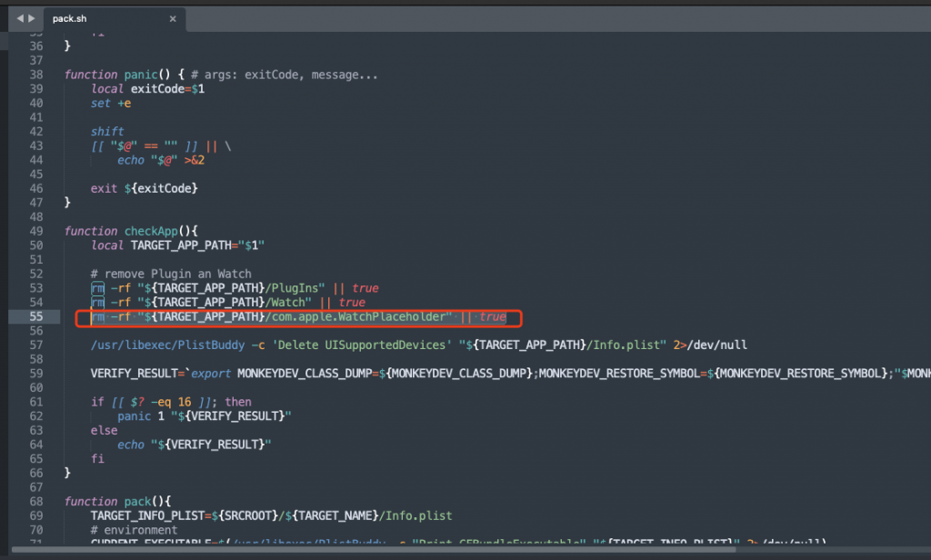
Task: Click line number 68 in gutter
Action: [x=36, y=501]
